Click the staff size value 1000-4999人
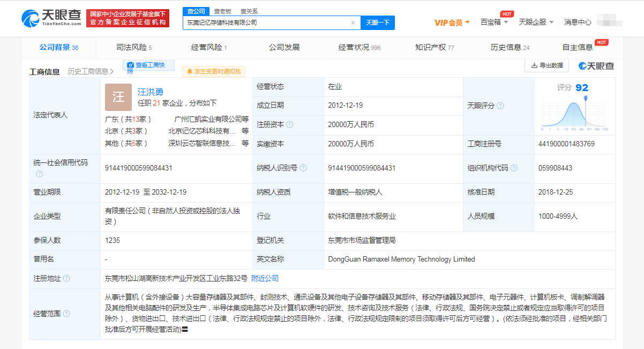Screen dimensions: 644x349 click(558, 216)
